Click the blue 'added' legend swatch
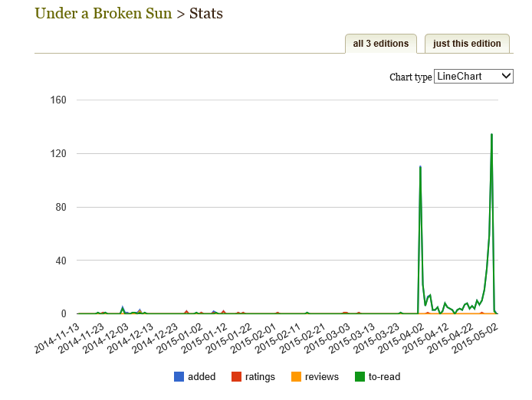The height and width of the screenshot is (400, 532). tap(179, 376)
